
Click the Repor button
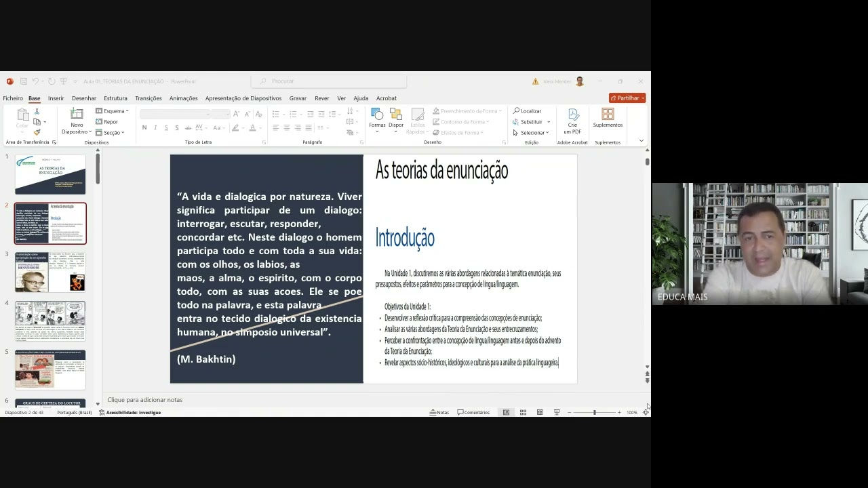[107, 122]
